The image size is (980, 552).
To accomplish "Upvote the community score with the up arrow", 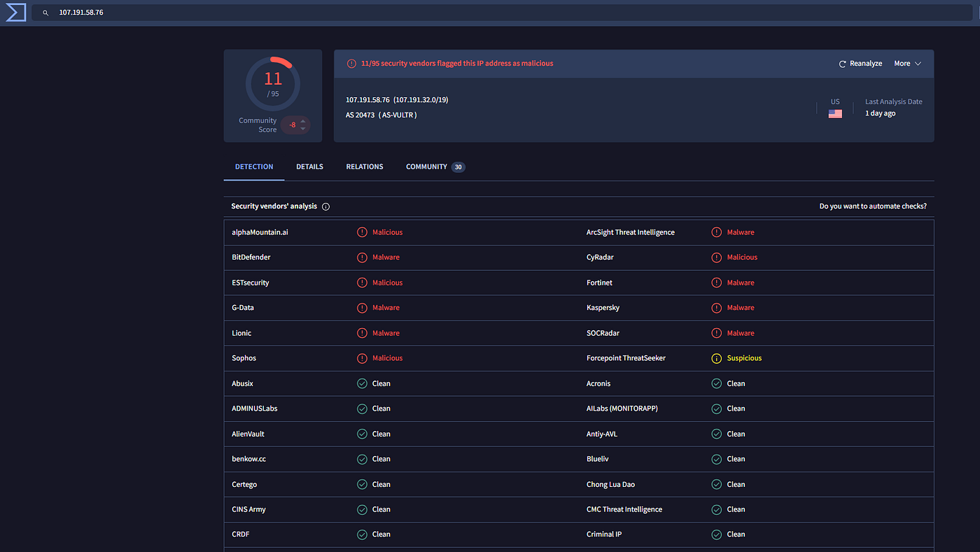I will point(303,121).
